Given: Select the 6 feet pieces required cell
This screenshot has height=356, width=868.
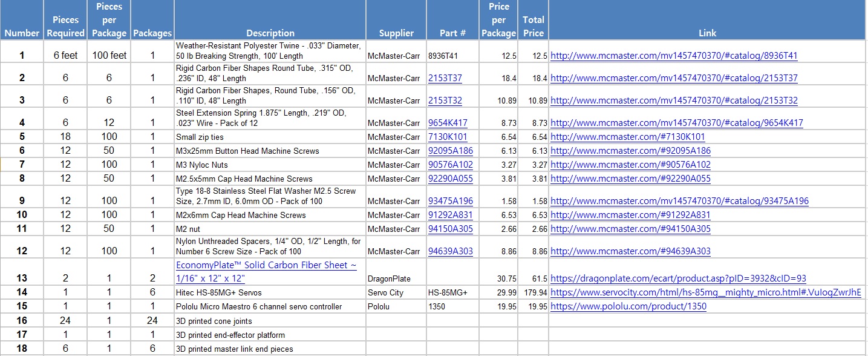Looking at the screenshot, I should click(65, 51).
